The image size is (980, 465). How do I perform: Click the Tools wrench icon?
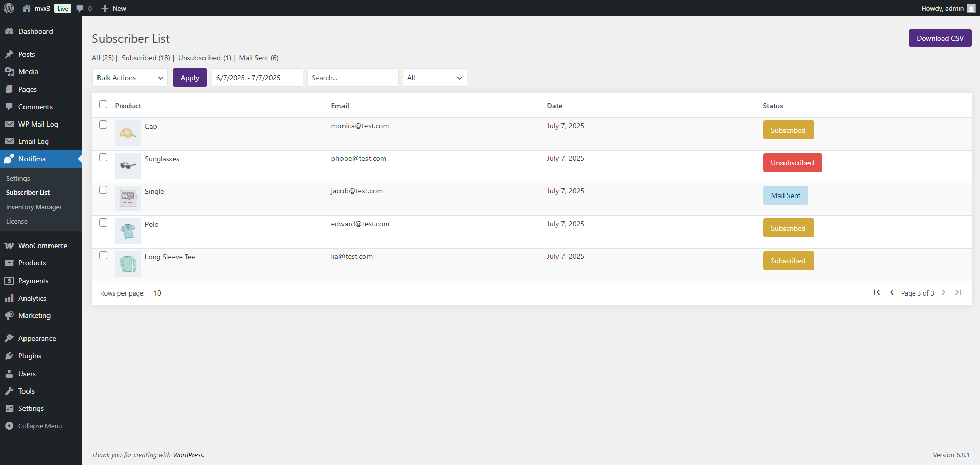click(x=9, y=391)
